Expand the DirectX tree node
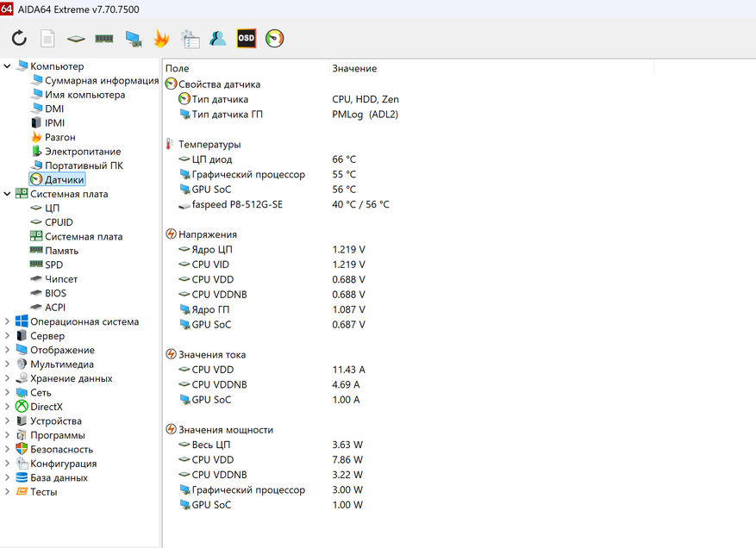Screen dimensions: 756x548 click(8, 407)
